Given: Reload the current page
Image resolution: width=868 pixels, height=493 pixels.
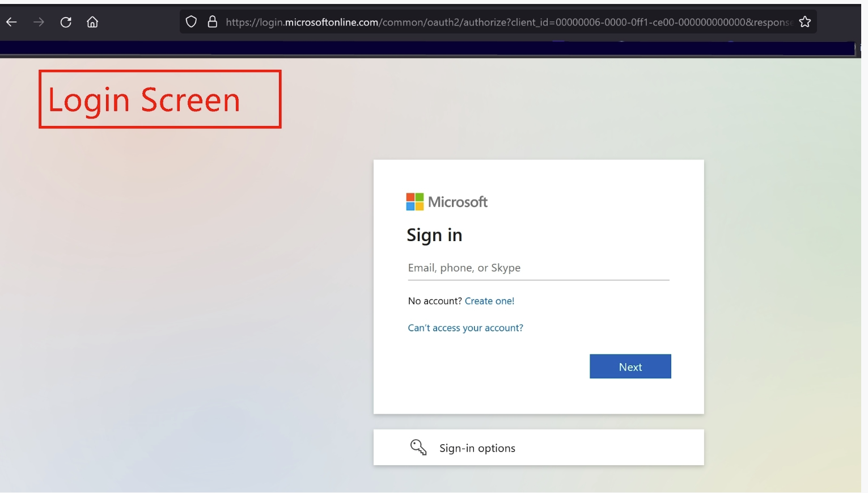Looking at the screenshot, I should tap(65, 22).
